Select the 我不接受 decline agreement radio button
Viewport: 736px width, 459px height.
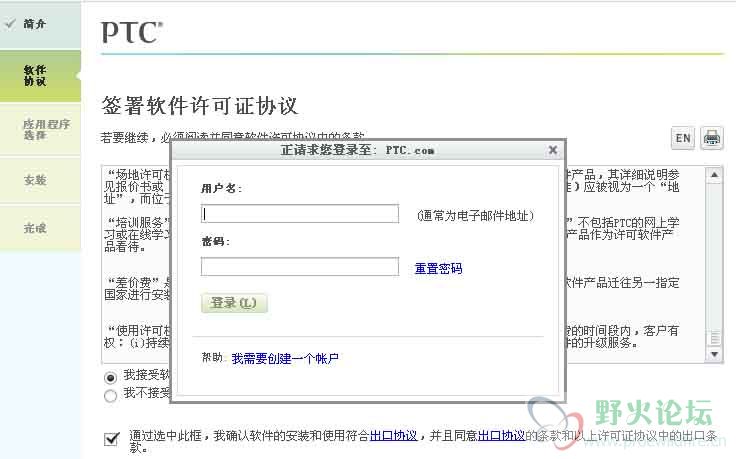pyautogui.click(x=110, y=396)
